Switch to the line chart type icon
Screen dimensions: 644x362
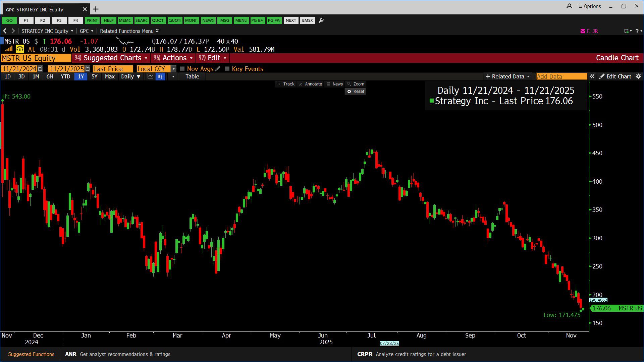pyautogui.click(x=150, y=76)
